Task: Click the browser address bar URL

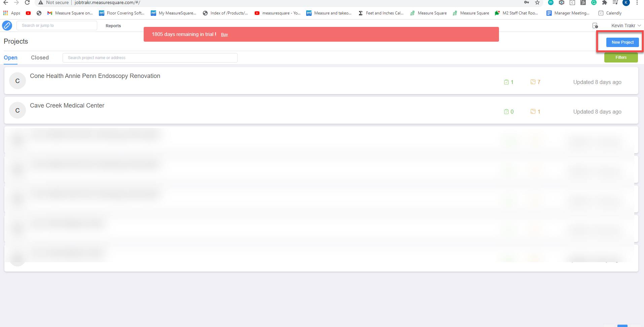Action: (x=107, y=2)
